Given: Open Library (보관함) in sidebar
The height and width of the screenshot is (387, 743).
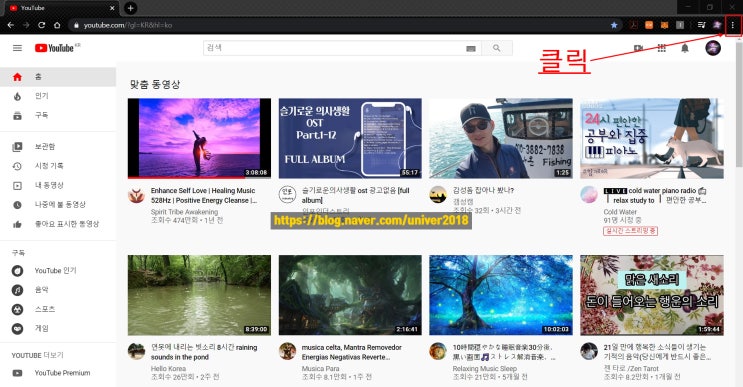Looking at the screenshot, I should 58,147.
